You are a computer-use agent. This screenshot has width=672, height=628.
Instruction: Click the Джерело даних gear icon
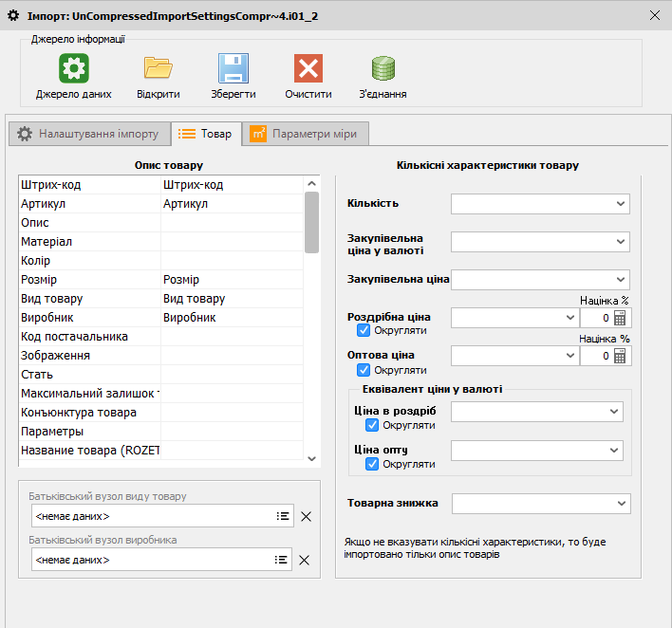pyautogui.click(x=74, y=69)
